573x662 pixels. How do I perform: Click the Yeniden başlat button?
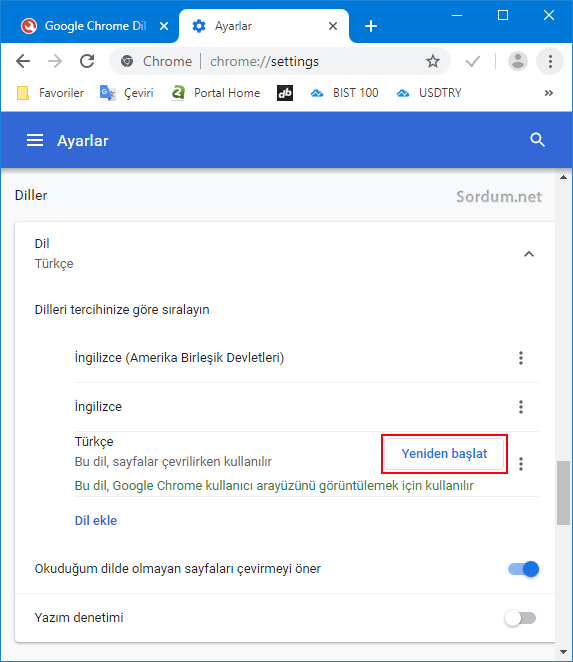click(x=444, y=454)
